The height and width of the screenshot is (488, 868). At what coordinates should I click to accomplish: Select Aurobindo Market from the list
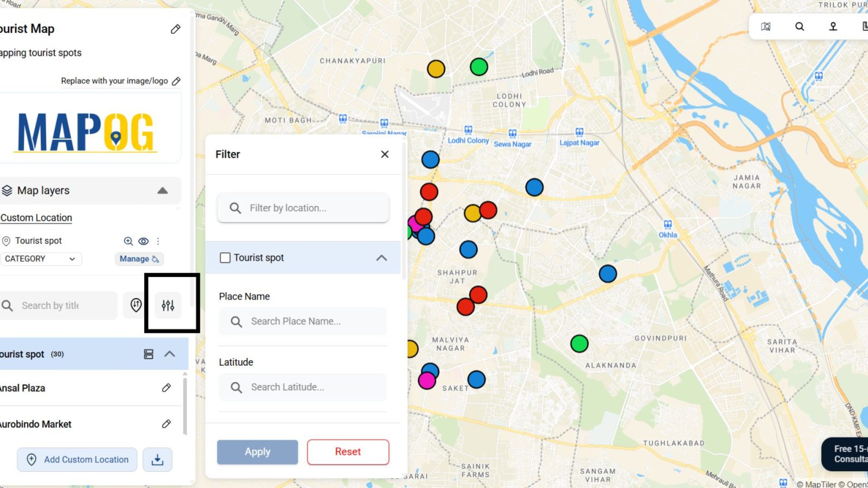click(36, 424)
